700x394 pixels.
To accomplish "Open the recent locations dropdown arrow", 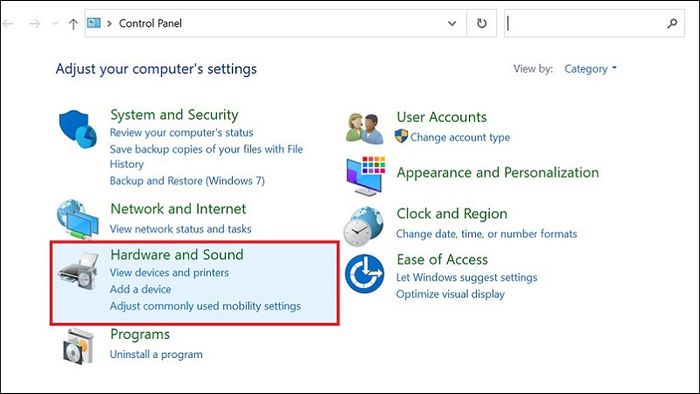I will 55,24.
